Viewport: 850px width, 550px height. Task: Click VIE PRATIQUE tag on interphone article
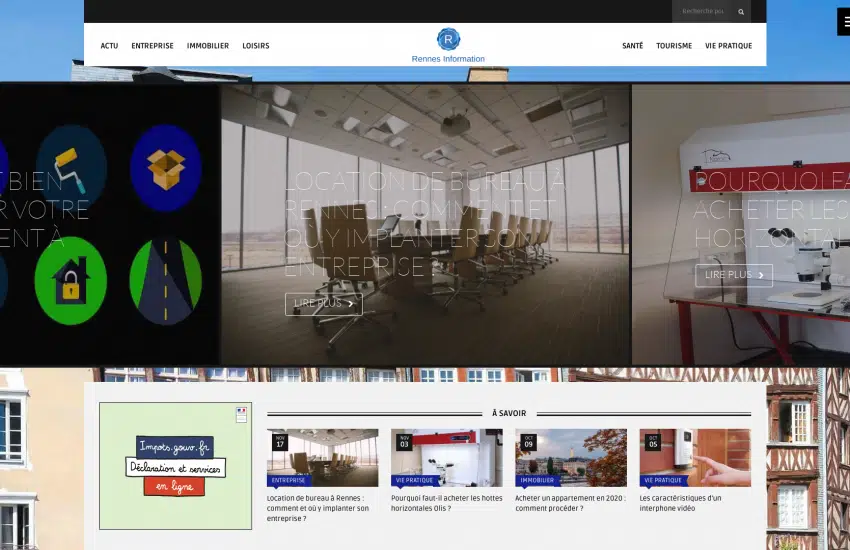tap(663, 480)
